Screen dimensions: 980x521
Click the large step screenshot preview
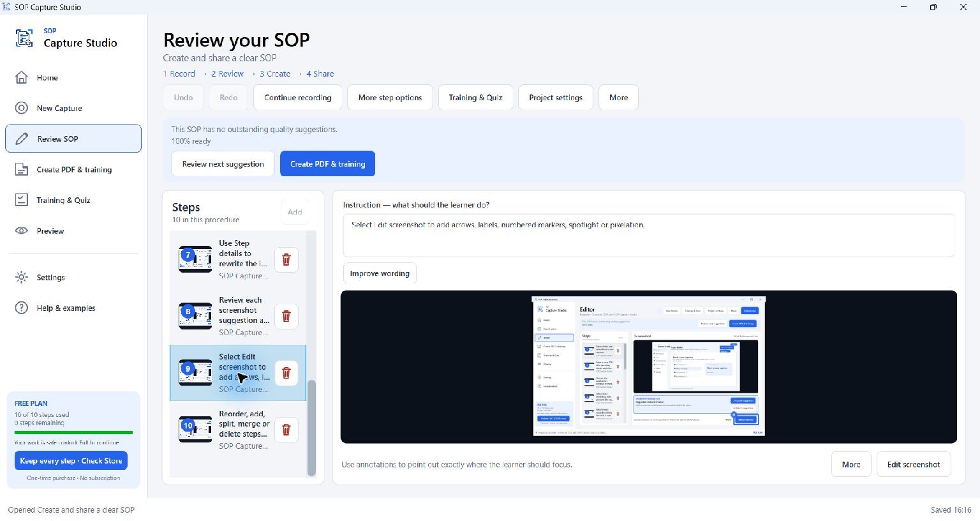click(x=649, y=367)
